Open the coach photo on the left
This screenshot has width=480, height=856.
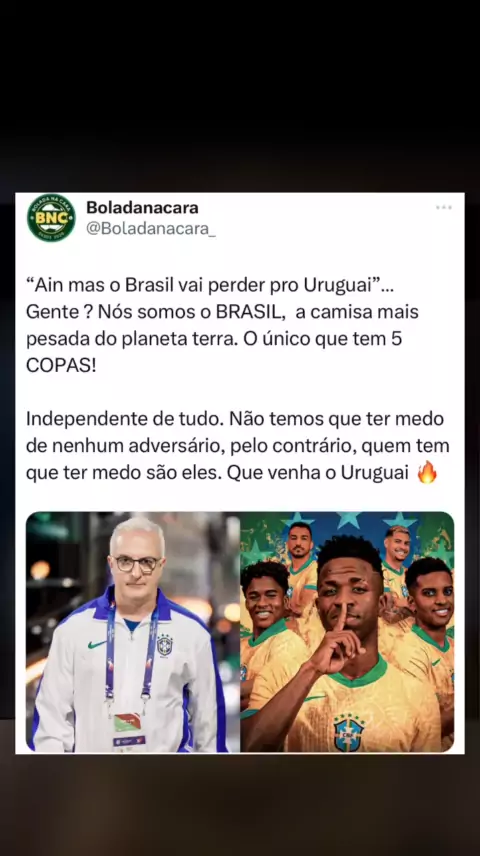(x=133, y=632)
